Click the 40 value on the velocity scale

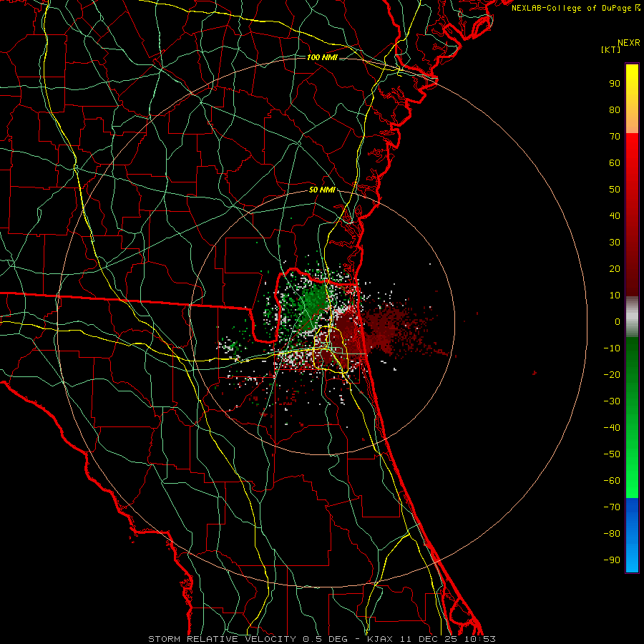coord(615,216)
